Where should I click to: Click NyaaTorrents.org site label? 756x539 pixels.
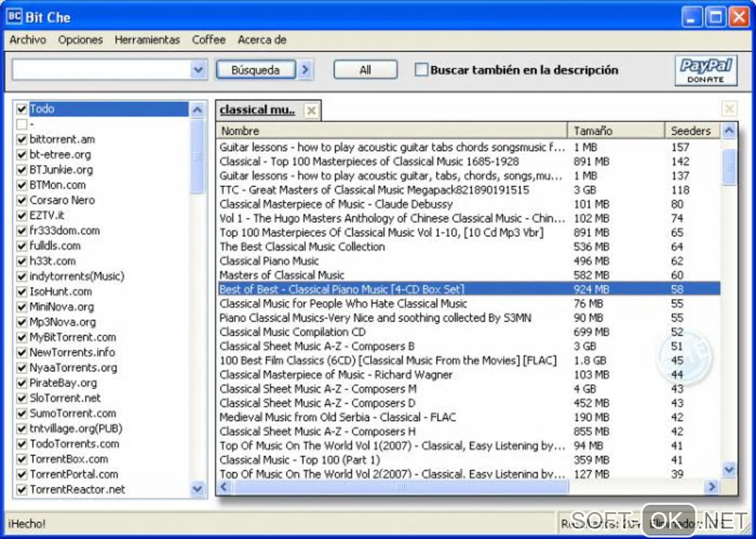click(x=73, y=368)
